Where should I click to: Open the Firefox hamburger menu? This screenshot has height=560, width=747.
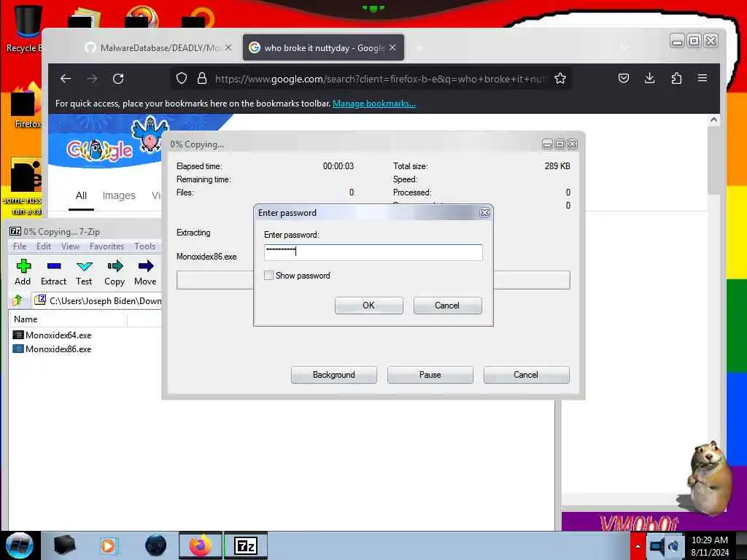[x=703, y=78]
